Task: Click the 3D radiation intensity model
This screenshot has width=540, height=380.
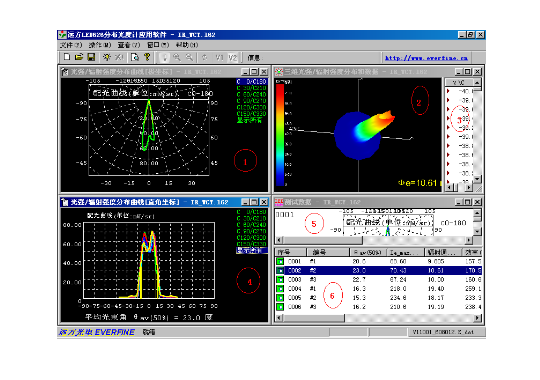Action: (364, 134)
